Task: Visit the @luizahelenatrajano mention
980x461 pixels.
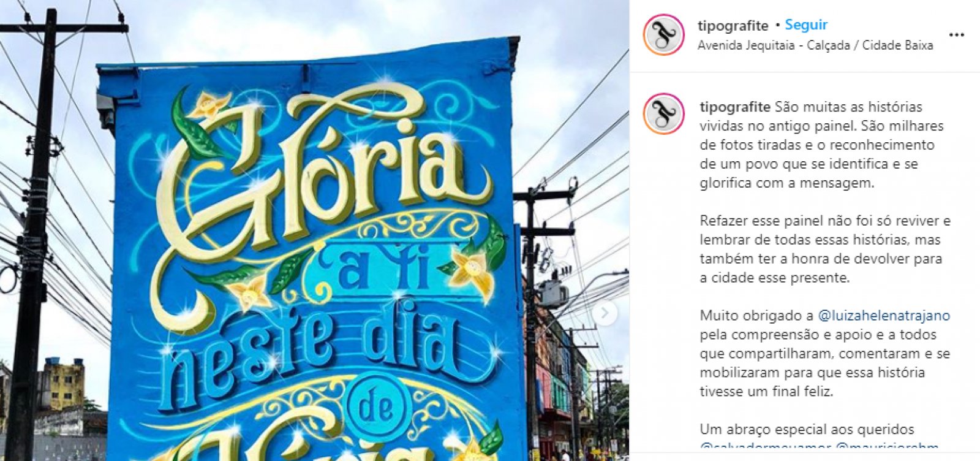Action: (884, 316)
